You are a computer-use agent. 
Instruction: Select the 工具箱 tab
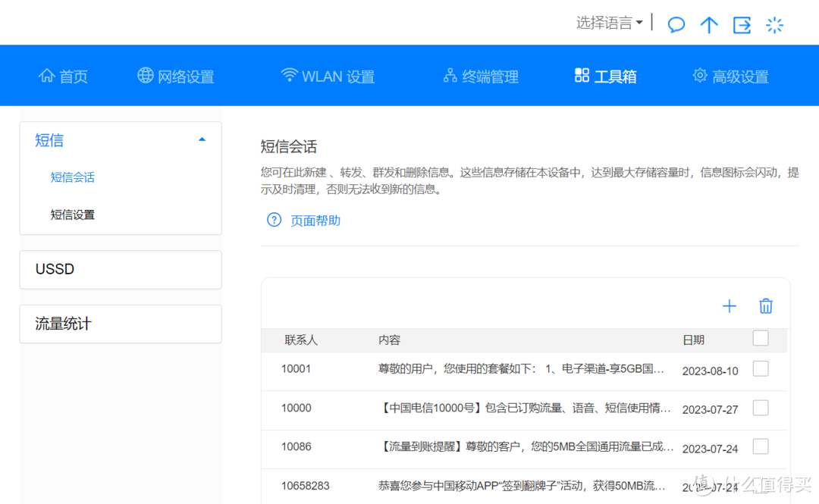click(605, 77)
